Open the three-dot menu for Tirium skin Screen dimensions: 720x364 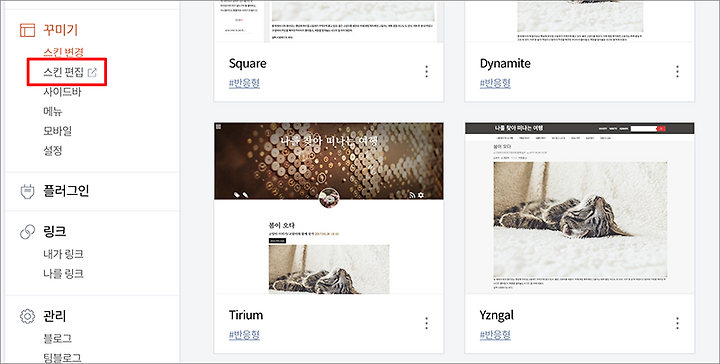427,323
